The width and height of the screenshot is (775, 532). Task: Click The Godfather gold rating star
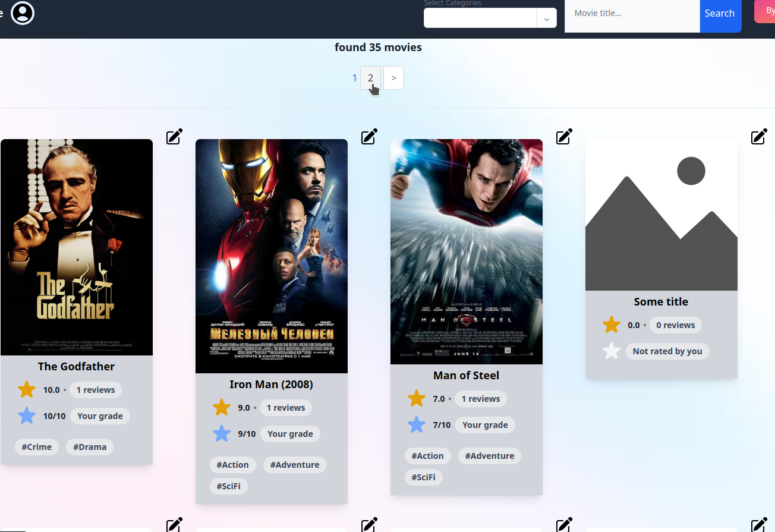tap(27, 390)
